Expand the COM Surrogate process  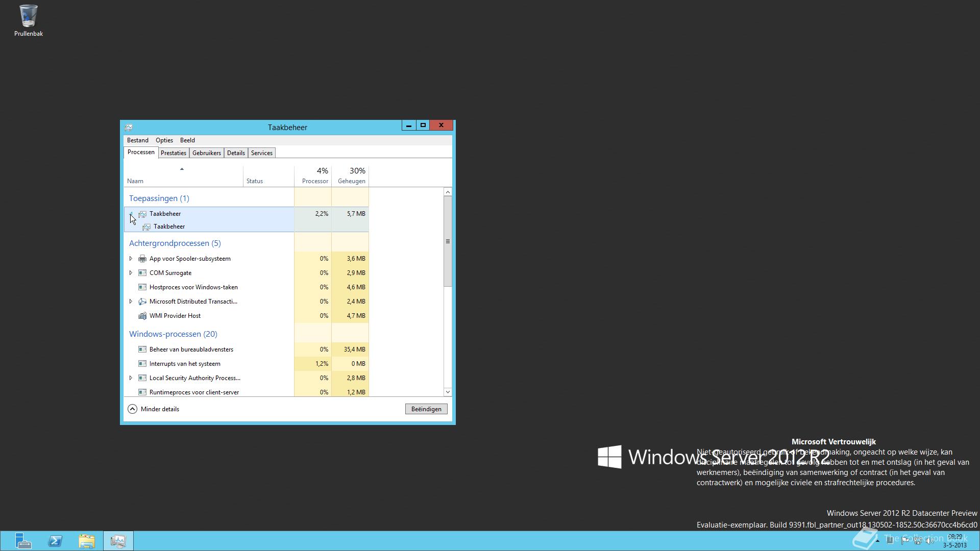(131, 273)
